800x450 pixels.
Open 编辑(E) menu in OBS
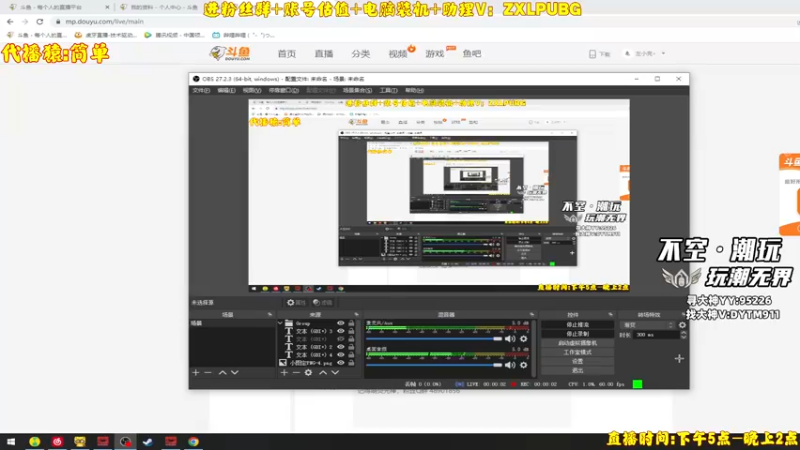click(x=226, y=90)
